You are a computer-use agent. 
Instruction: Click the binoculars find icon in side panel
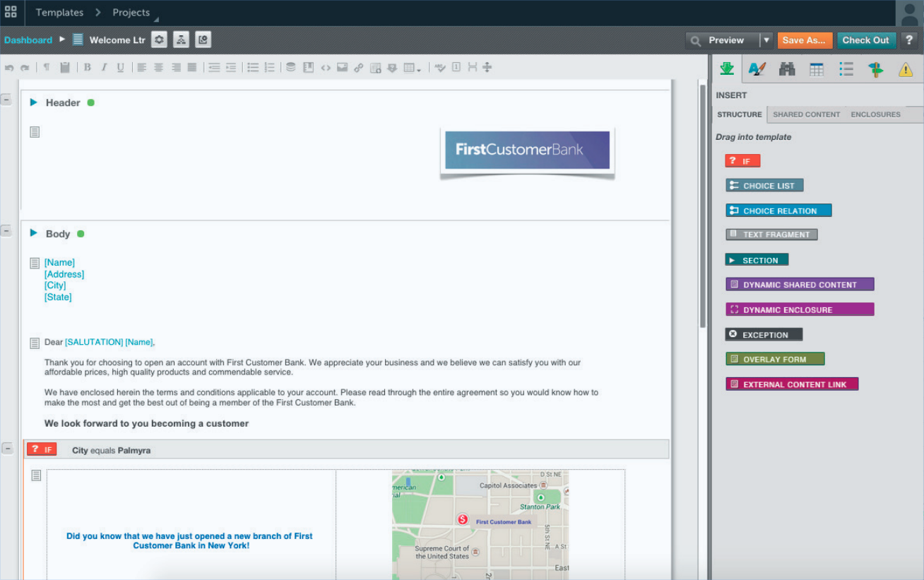click(786, 69)
